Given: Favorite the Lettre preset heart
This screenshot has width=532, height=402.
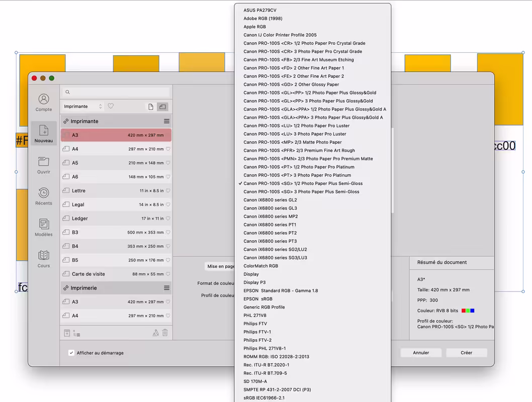Looking at the screenshot, I should [x=168, y=190].
